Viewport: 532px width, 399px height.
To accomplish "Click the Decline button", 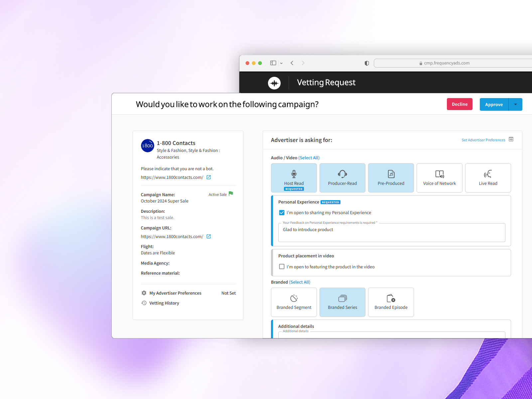I will pos(460,104).
